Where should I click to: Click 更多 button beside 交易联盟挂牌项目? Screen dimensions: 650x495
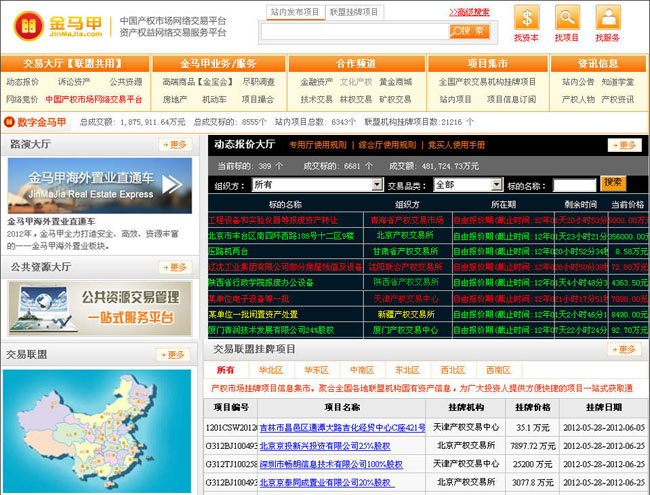(x=624, y=349)
